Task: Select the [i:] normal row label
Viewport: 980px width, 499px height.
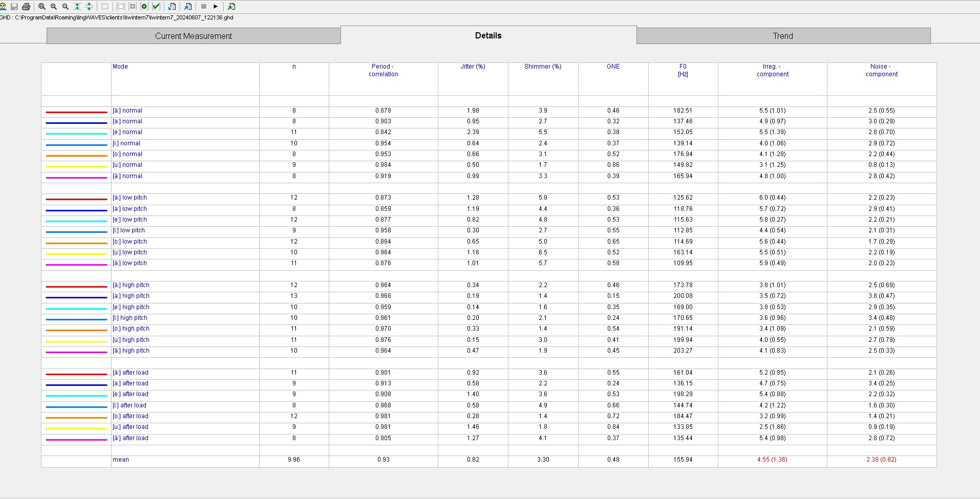Action: pos(126,143)
